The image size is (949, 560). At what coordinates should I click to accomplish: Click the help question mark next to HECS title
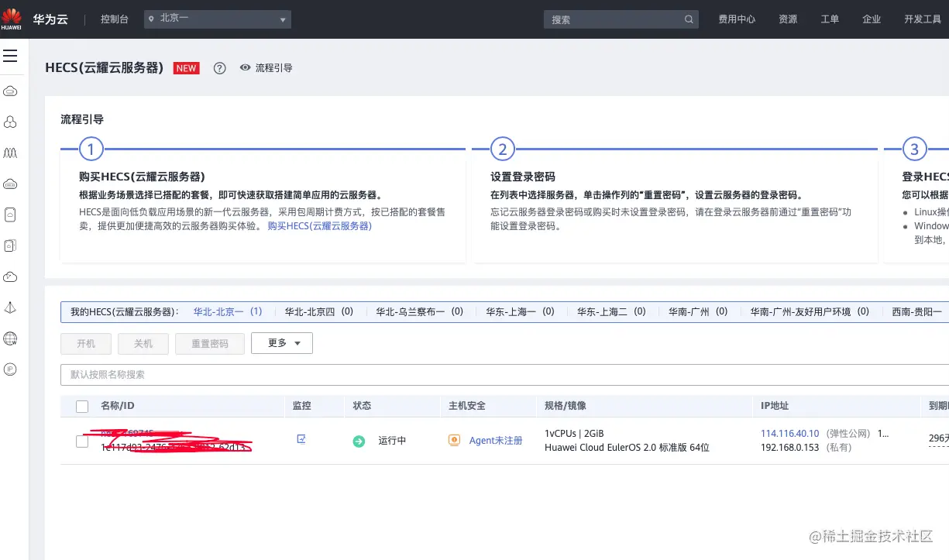[220, 68]
